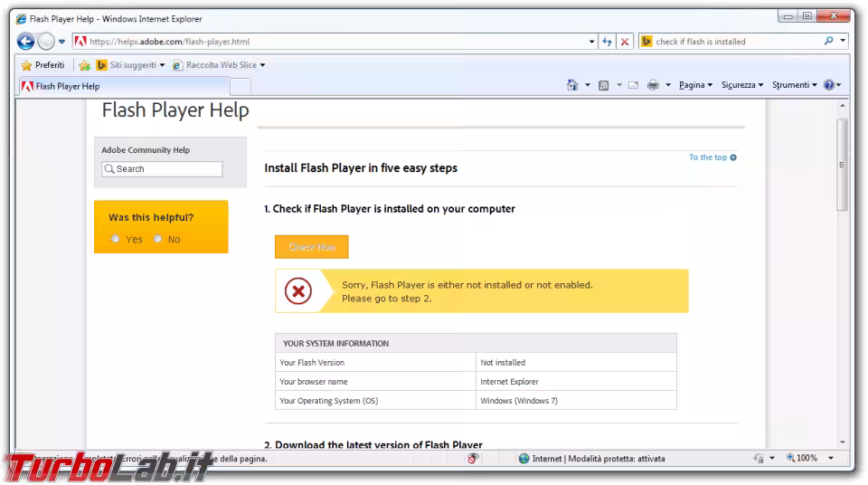868x485 pixels.
Task: Open Preferiti favorites star button
Action: 42,65
